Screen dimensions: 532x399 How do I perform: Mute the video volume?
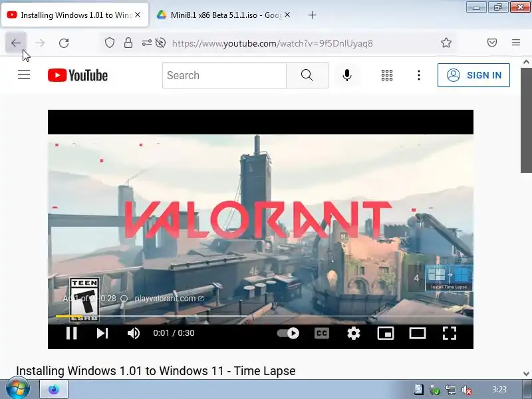[134, 333]
